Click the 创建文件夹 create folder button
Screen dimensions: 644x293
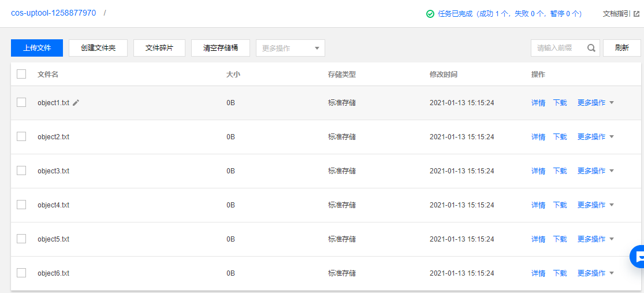point(98,48)
